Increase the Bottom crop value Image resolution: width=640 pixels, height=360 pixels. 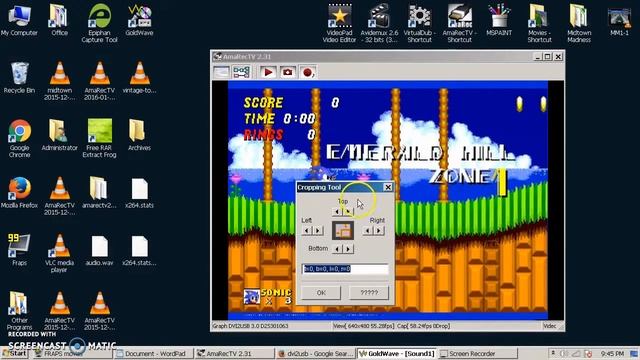348,249
